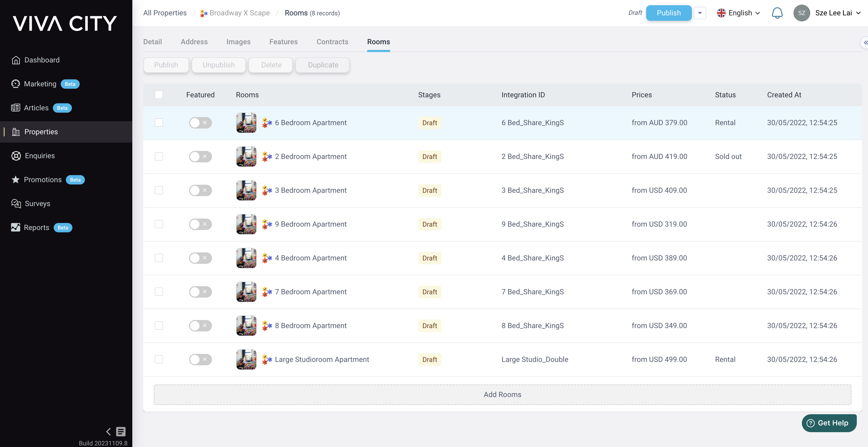Switch to the Contracts tab
868x447 pixels.
(x=332, y=42)
